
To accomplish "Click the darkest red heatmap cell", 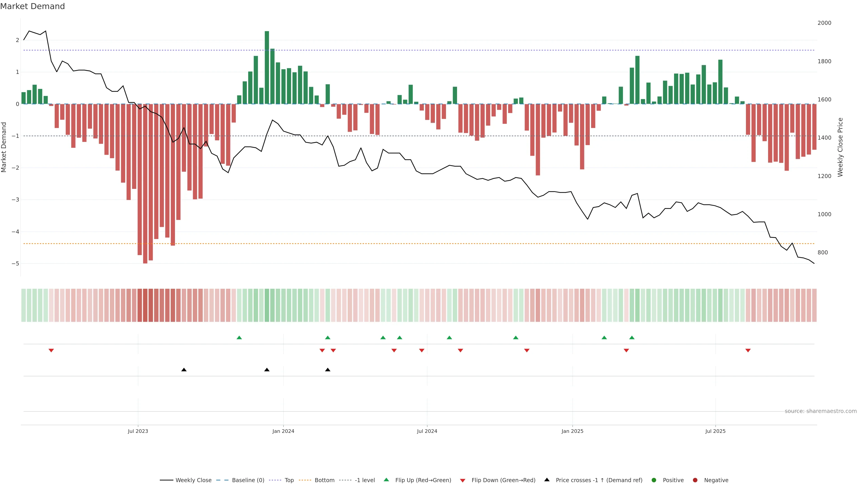I will (145, 305).
